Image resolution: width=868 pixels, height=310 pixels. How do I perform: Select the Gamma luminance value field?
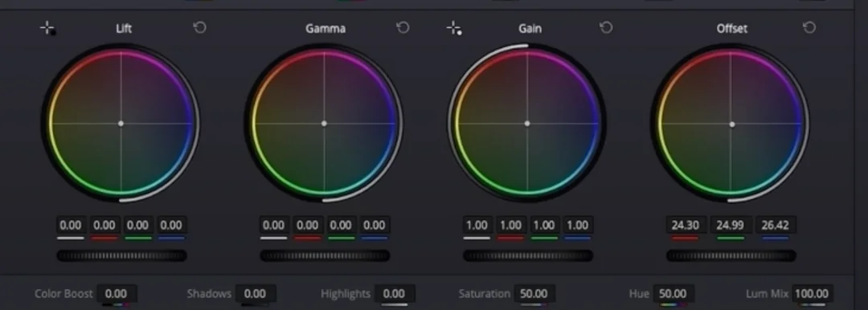(x=273, y=226)
